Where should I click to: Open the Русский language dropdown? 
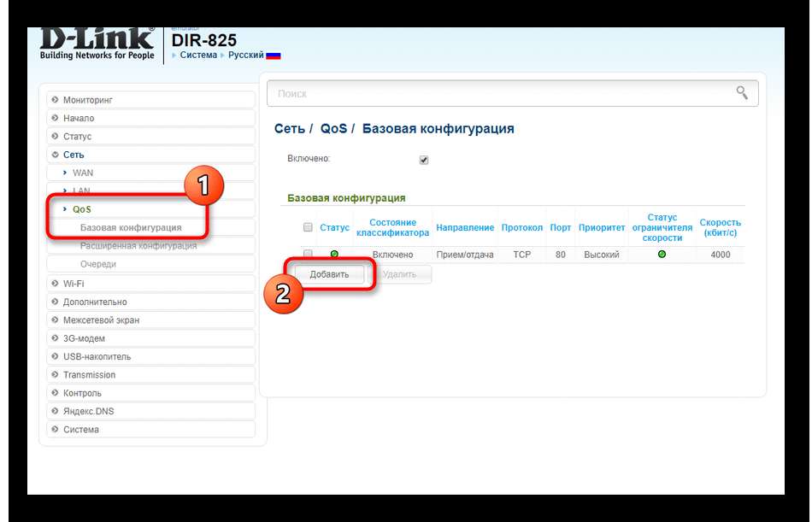pos(246,55)
